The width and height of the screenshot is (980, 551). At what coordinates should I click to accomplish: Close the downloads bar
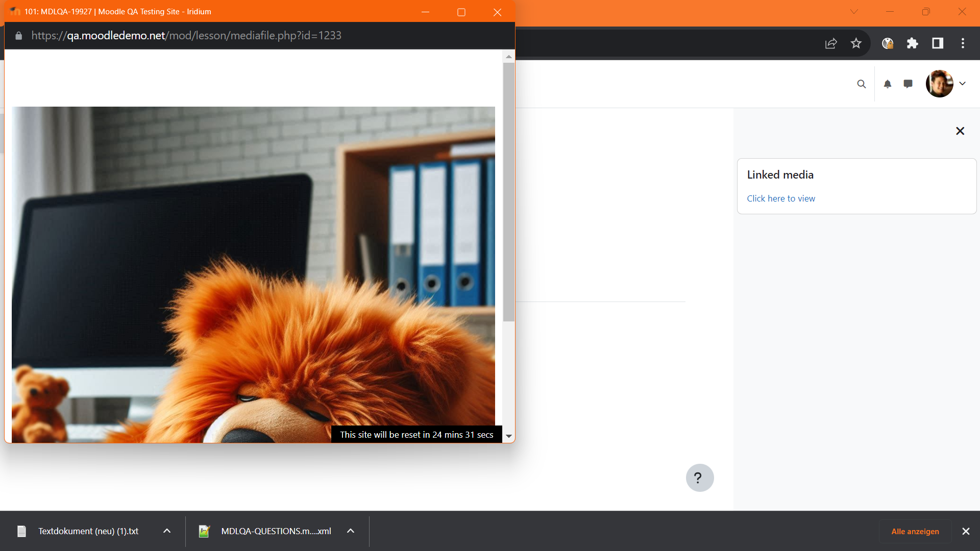[966, 532]
